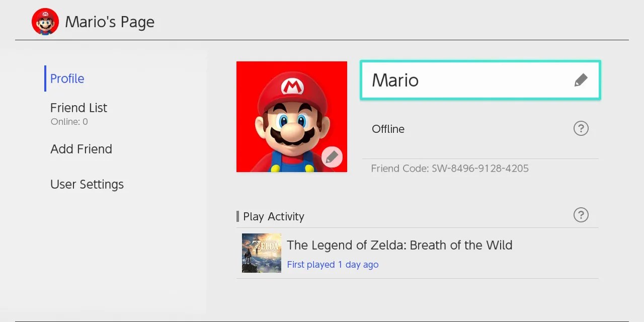This screenshot has width=644, height=322.
Task: Open User Settings in the sidebar
Action: [x=87, y=184]
